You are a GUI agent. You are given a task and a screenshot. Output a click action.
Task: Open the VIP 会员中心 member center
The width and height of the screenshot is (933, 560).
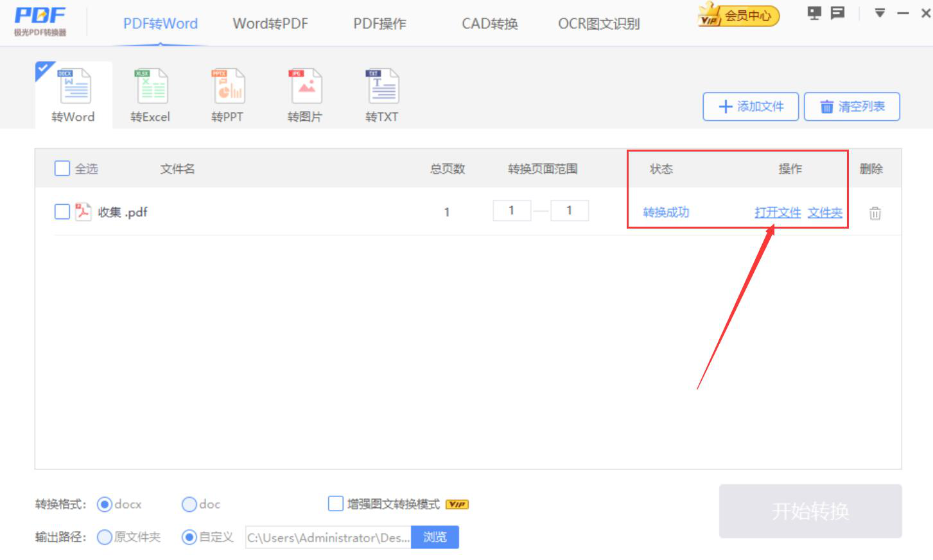pos(738,15)
